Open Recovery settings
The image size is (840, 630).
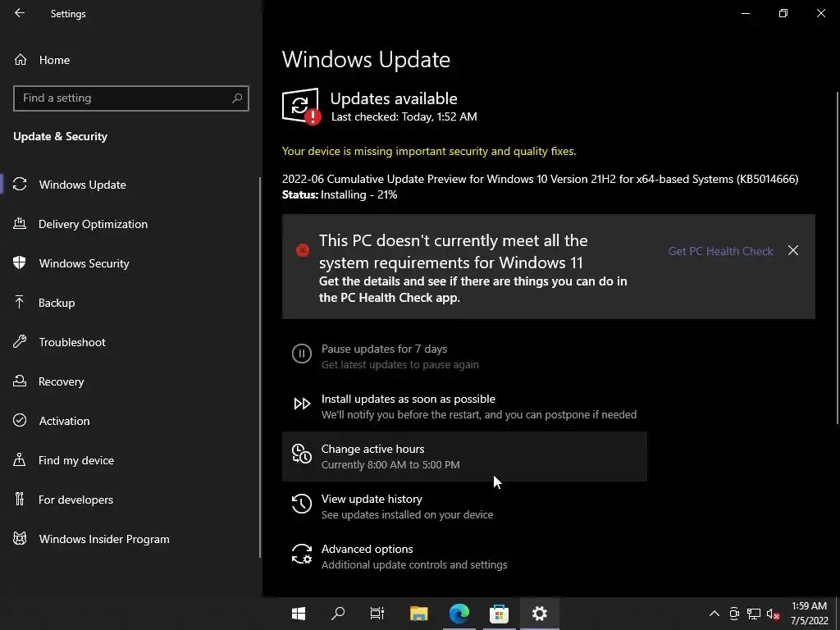click(x=130, y=381)
